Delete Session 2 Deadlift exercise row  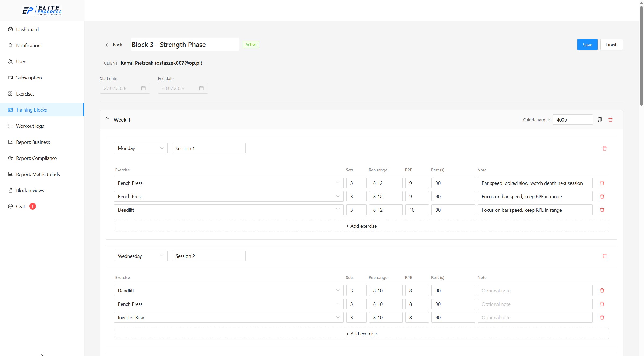coord(602,291)
